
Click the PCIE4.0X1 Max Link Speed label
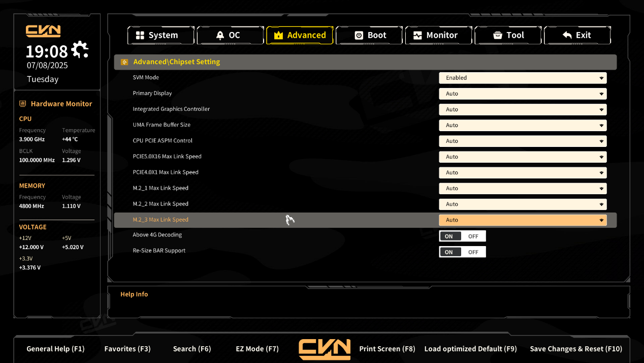(x=166, y=172)
